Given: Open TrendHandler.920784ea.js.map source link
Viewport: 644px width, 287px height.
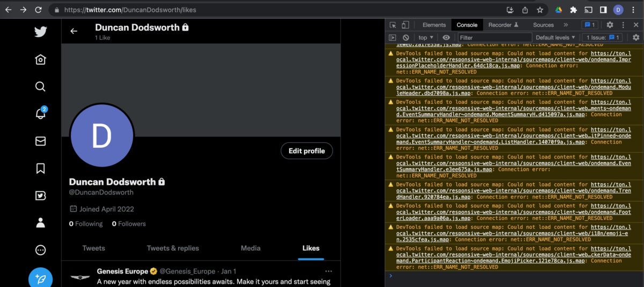Looking at the screenshot, I should pyautogui.click(x=513, y=190).
